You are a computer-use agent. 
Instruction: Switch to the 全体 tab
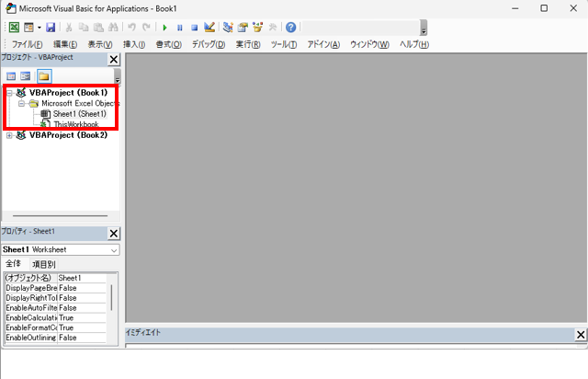click(13, 263)
